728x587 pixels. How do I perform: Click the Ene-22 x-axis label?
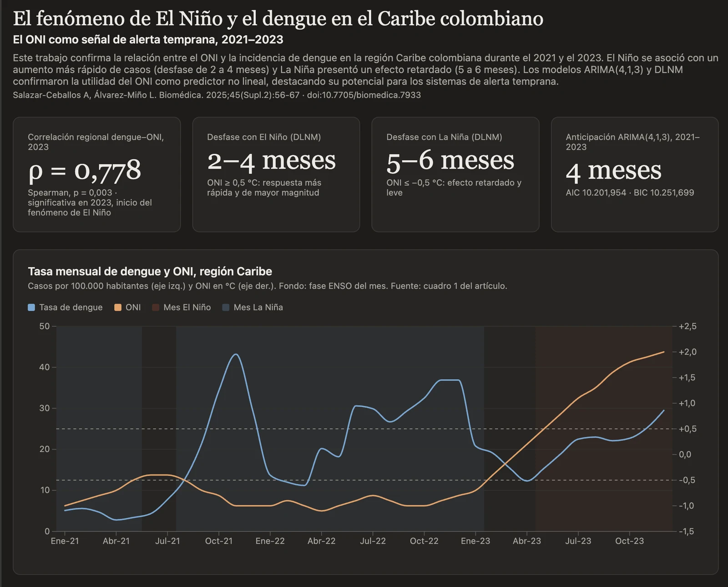[270, 541]
